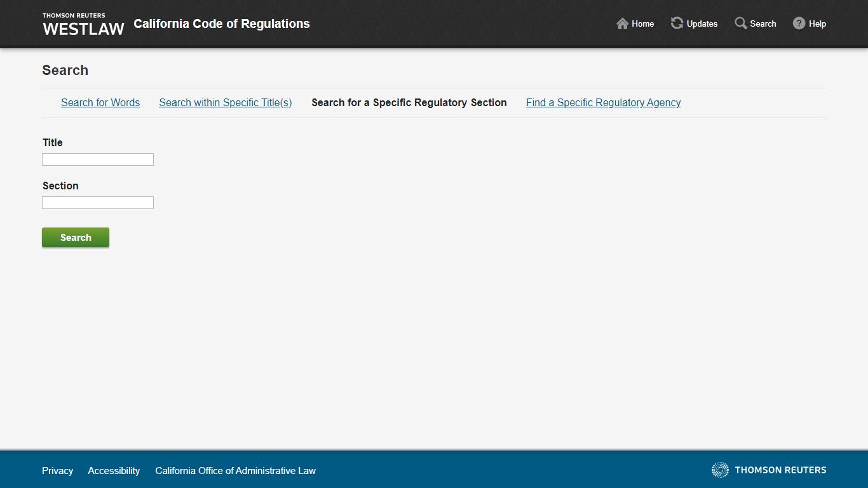Click the Help question mark icon
Viewport: 868px width, 488px height.
pyautogui.click(x=799, y=24)
